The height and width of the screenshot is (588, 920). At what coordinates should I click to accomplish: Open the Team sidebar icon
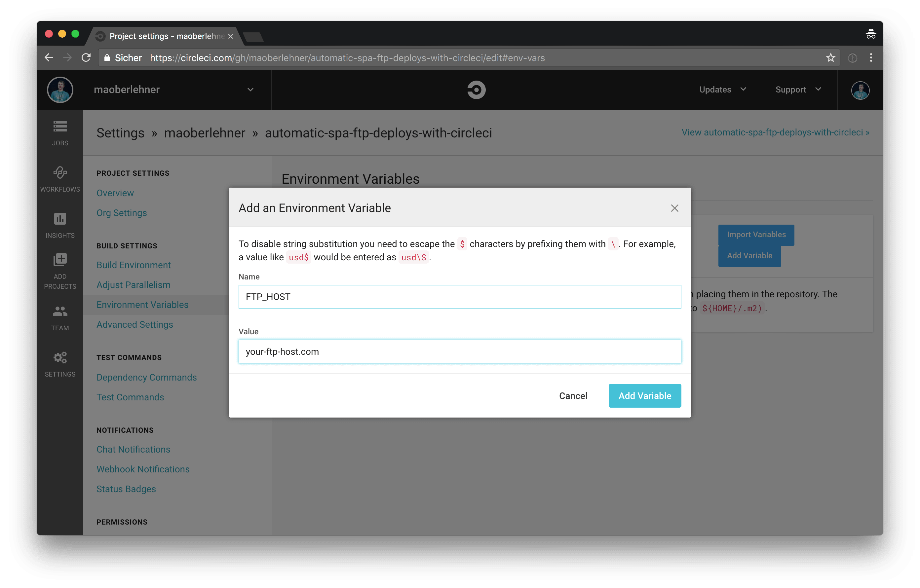tap(60, 318)
